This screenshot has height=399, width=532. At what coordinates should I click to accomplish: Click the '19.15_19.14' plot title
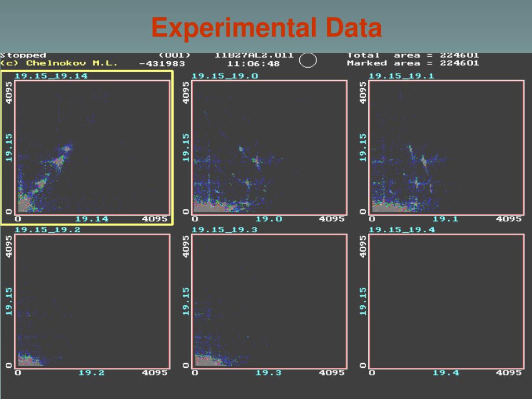click(51, 76)
